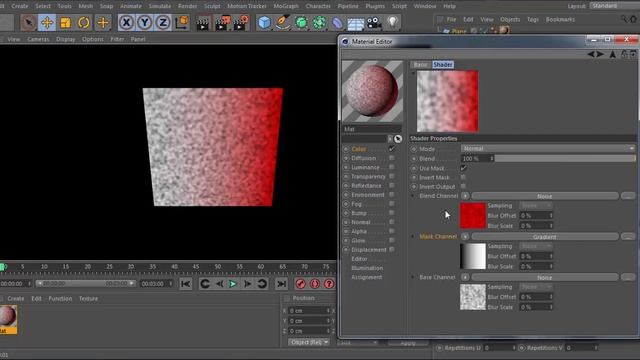Toggle X axis lock
Viewport: 640px width, 360px height.
pyautogui.click(x=127, y=22)
